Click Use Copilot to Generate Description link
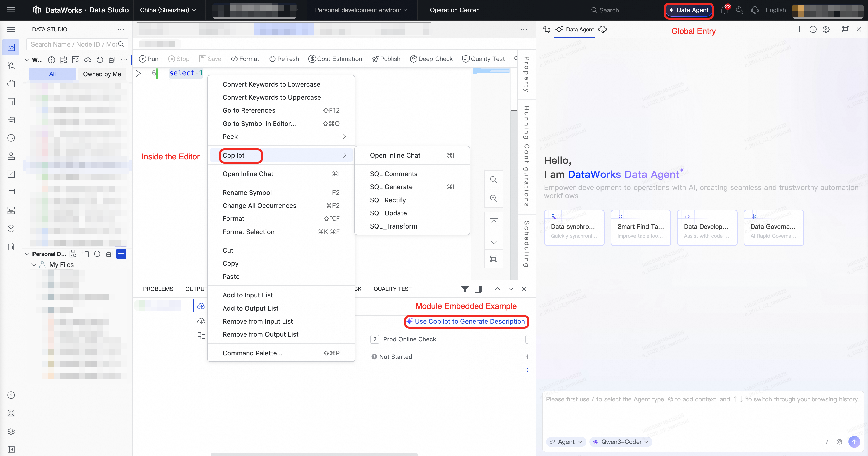 tap(466, 321)
